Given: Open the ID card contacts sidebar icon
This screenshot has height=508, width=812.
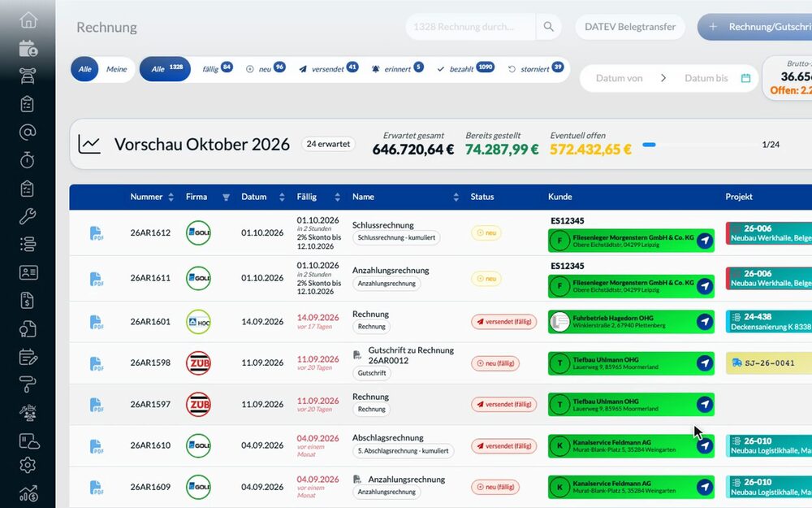Looking at the screenshot, I should coord(28,272).
